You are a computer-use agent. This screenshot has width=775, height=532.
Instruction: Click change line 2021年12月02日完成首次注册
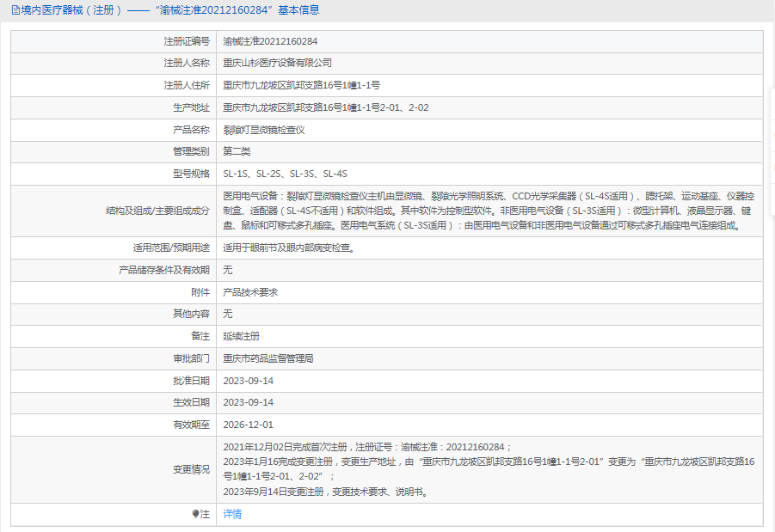[368, 447]
